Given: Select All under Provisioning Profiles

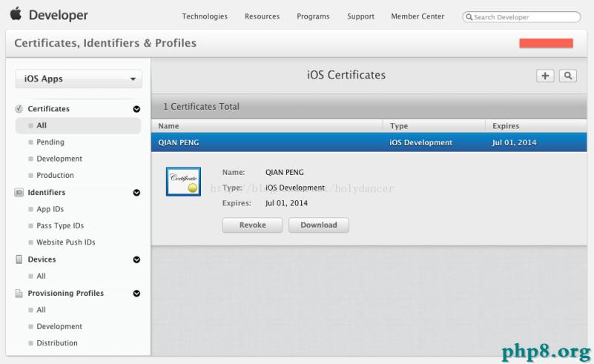Looking at the screenshot, I should click(x=42, y=310).
